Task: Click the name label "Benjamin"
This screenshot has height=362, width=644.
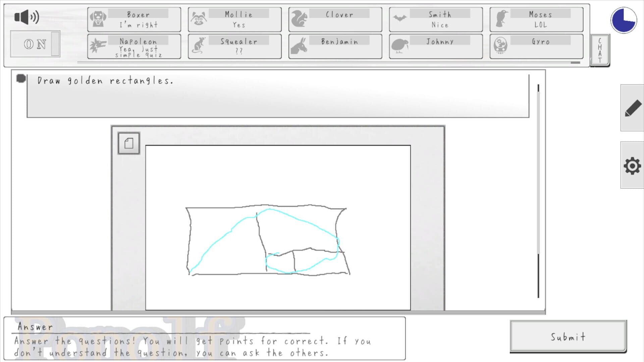Action: click(339, 42)
